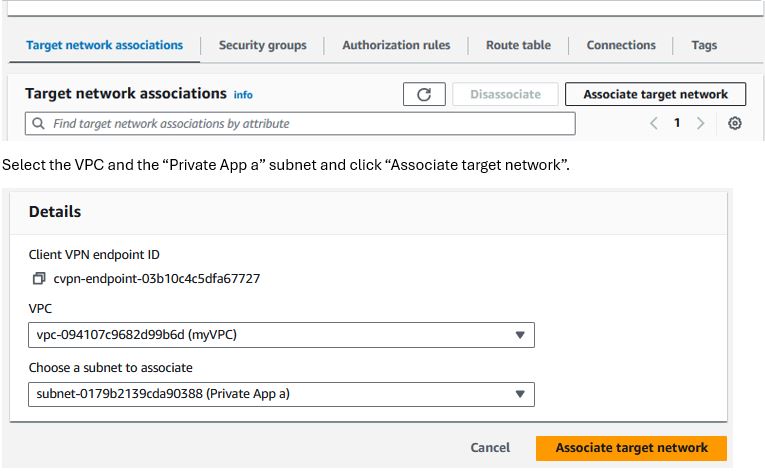Go to next page of associations
Screen dimensions: 765x473
(701, 123)
